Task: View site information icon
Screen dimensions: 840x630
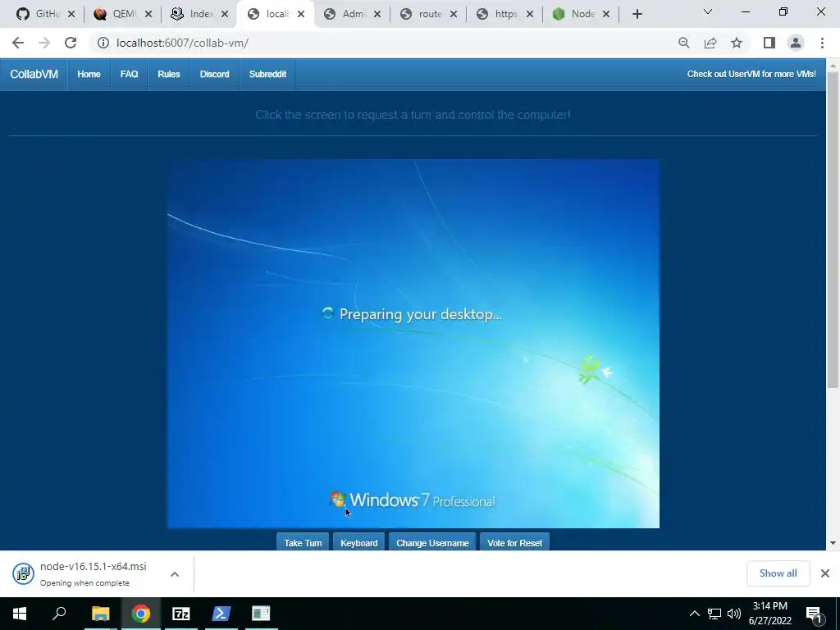Action: [103, 43]
